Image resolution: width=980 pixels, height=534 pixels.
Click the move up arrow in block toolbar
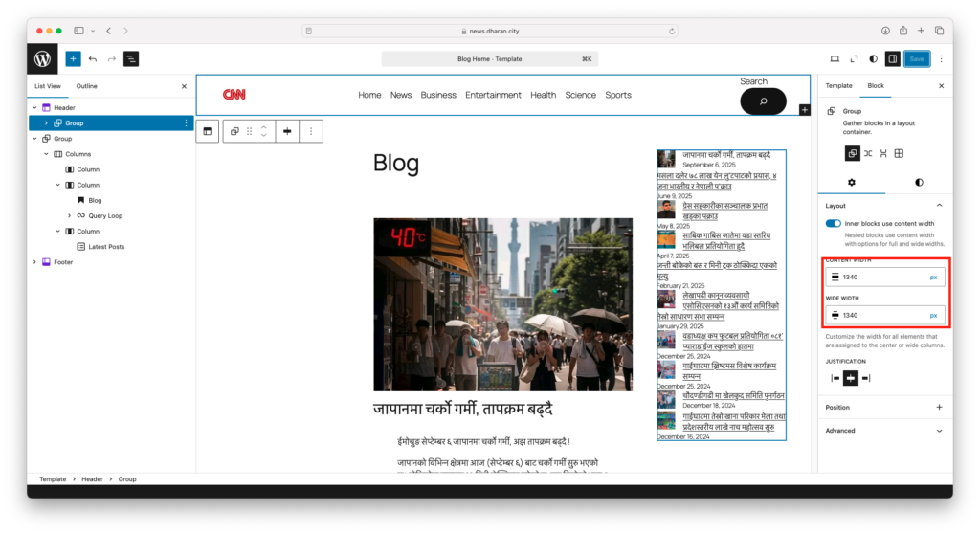[264, 127]
